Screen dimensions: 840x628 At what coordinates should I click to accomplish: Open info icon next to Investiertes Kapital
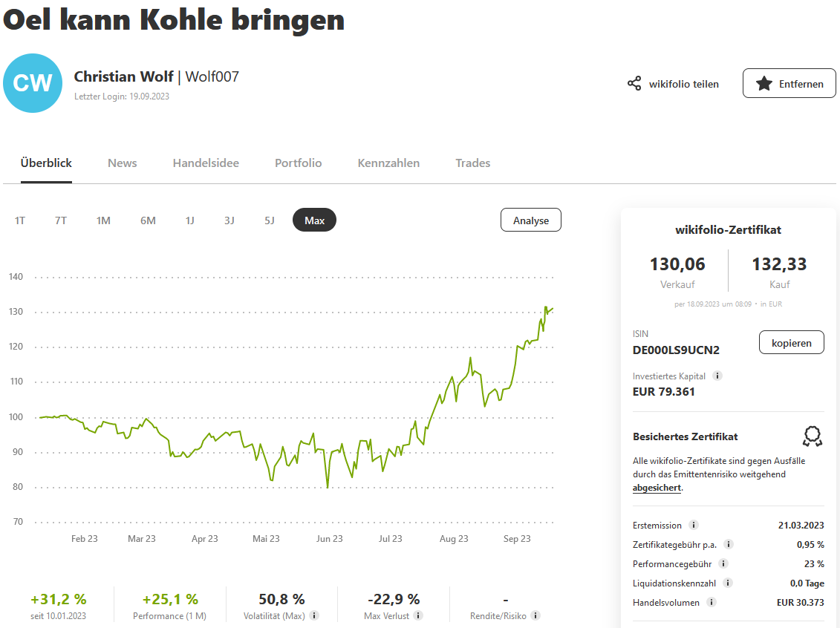pos(717,376)
